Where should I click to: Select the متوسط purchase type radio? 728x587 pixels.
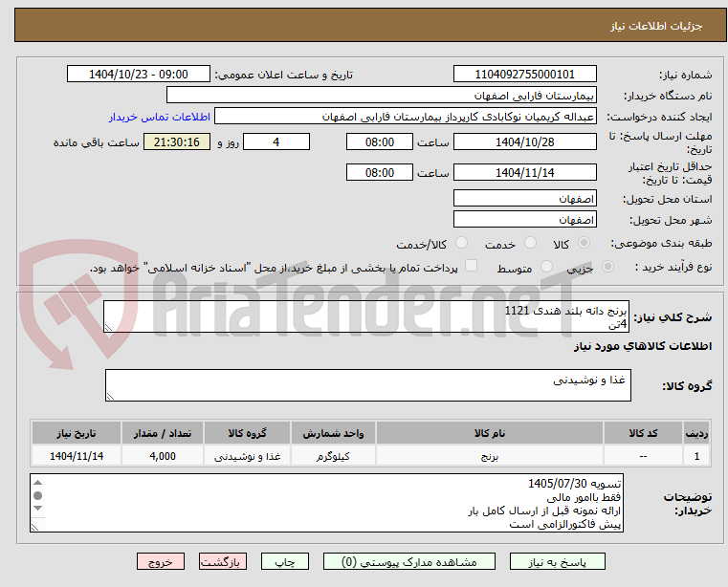coord(546,267)
